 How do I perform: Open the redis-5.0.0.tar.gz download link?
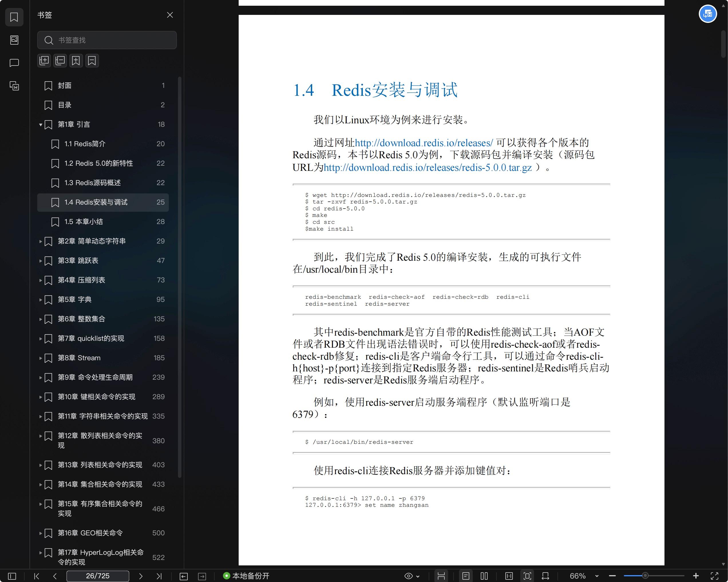(428, 167)
